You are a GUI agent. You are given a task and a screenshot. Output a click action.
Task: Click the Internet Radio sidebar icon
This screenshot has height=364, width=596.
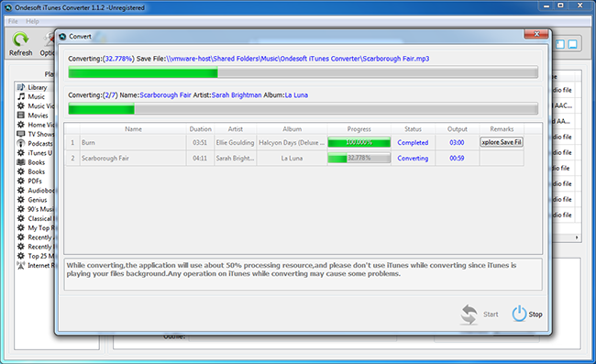(21, 265)
